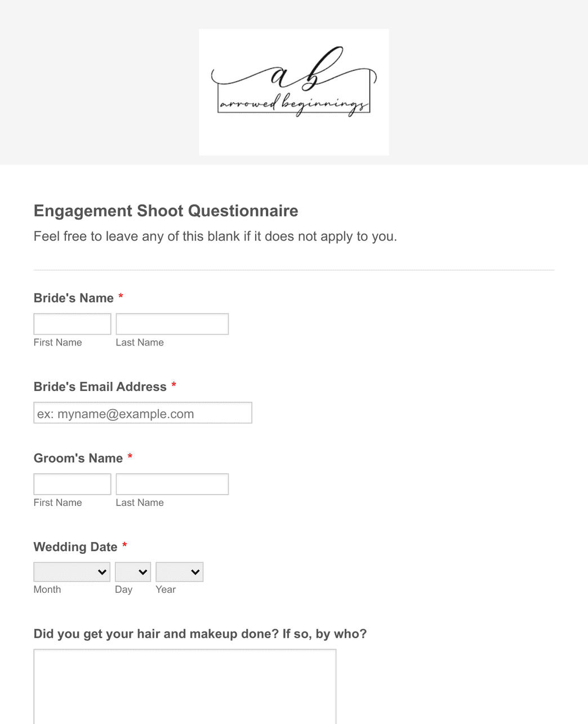Click inside Bride's Last Name field
The height and width of the screenshot is (724, 588).
(x=172, y=323)
